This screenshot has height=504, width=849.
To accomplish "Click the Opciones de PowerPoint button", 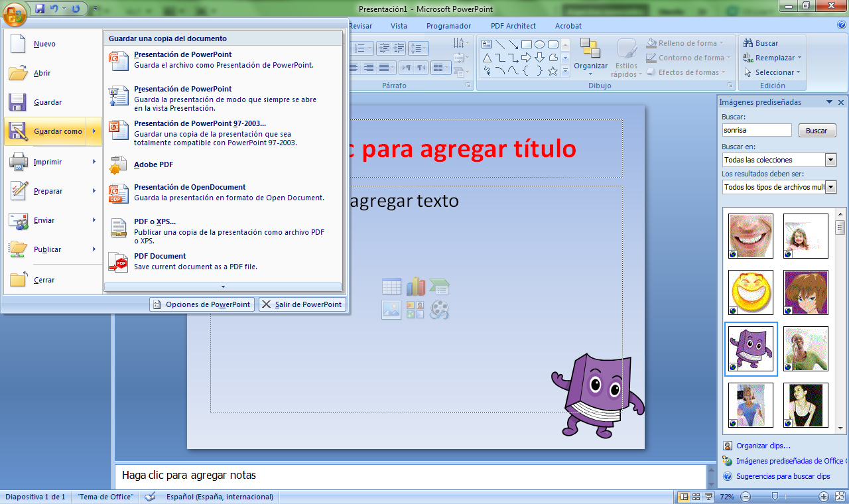I will pyautogui.click(x=202, y=304).
